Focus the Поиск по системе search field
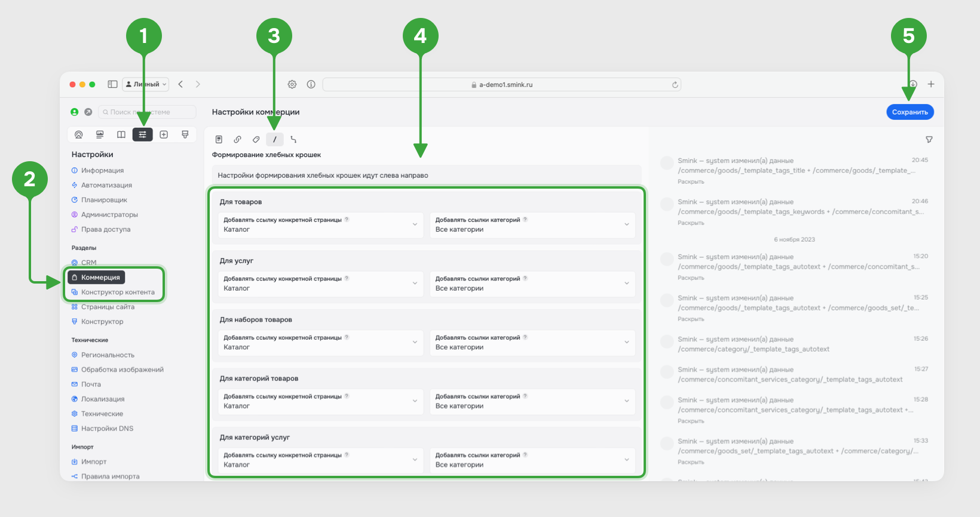This screenshot has width=980, height=517. coord(147,112)
